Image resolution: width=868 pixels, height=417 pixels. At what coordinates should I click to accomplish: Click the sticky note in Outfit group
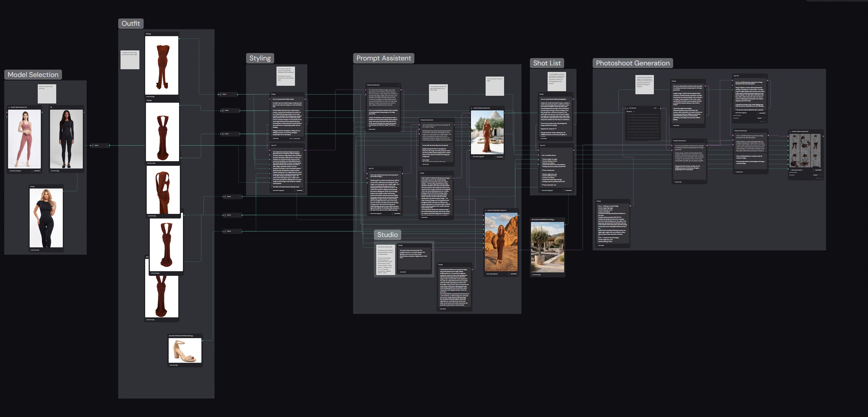pos(130,60)
